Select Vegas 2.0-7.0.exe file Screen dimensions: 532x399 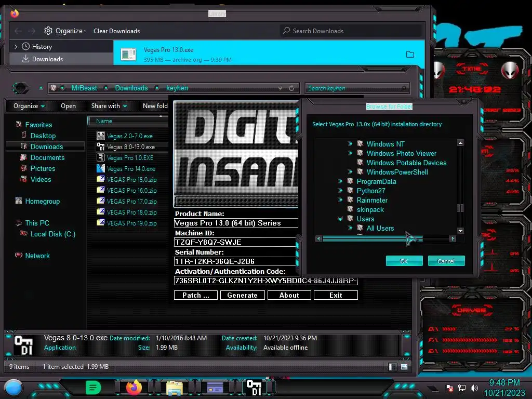129,136
